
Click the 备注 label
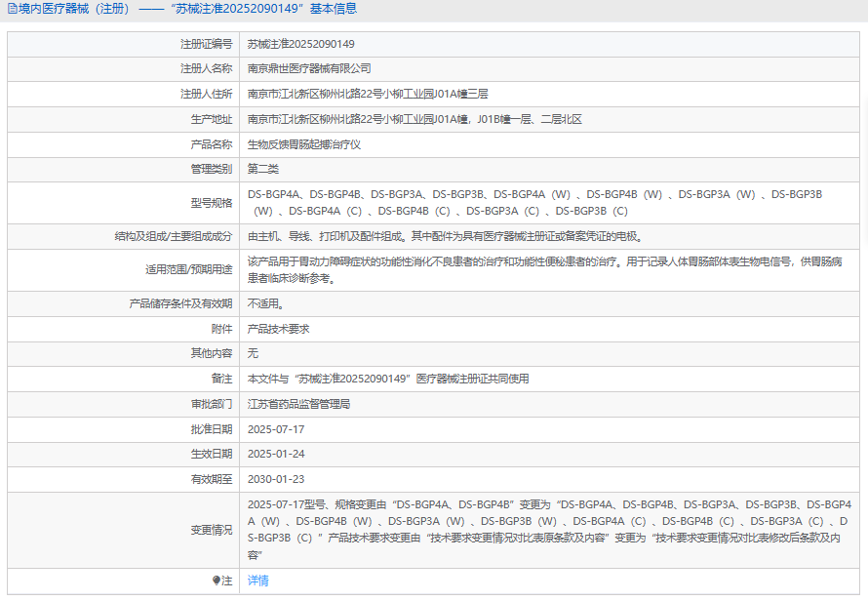point(222,379)
